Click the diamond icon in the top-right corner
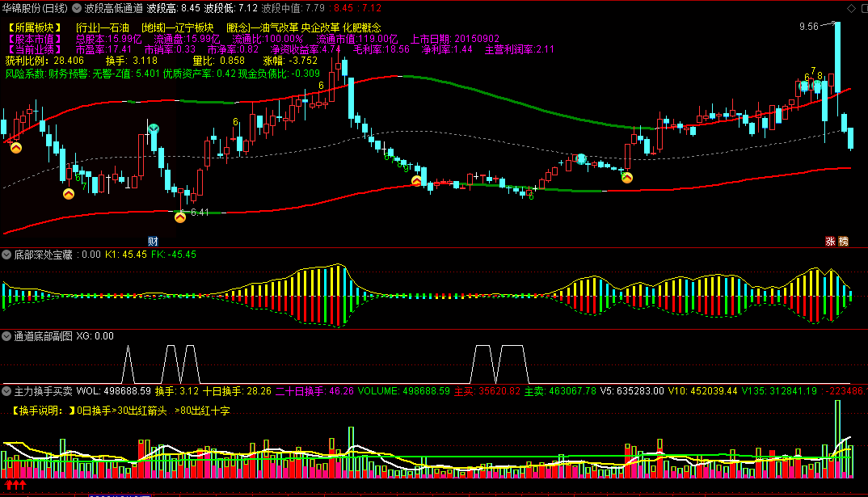The height and width of the screenshot is (497, 868). (x=851, y=8)
